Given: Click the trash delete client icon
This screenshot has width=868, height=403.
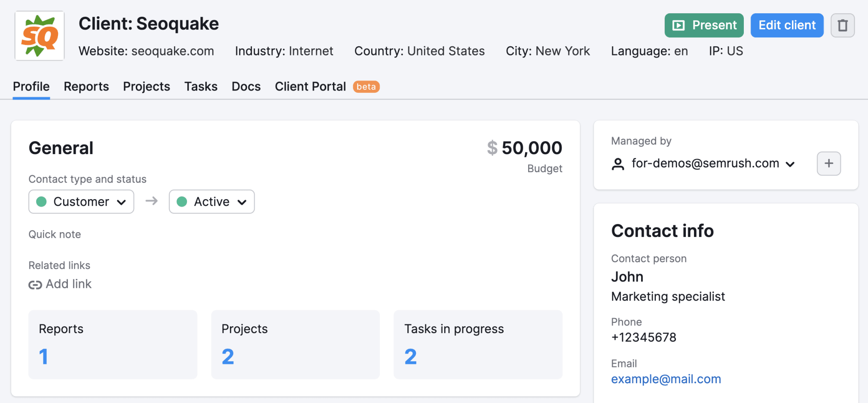Looking at the screenshot, I should 842,25.
